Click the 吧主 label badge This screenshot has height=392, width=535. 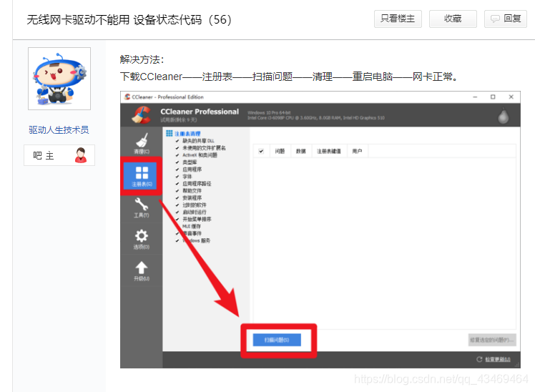[59, 155]
